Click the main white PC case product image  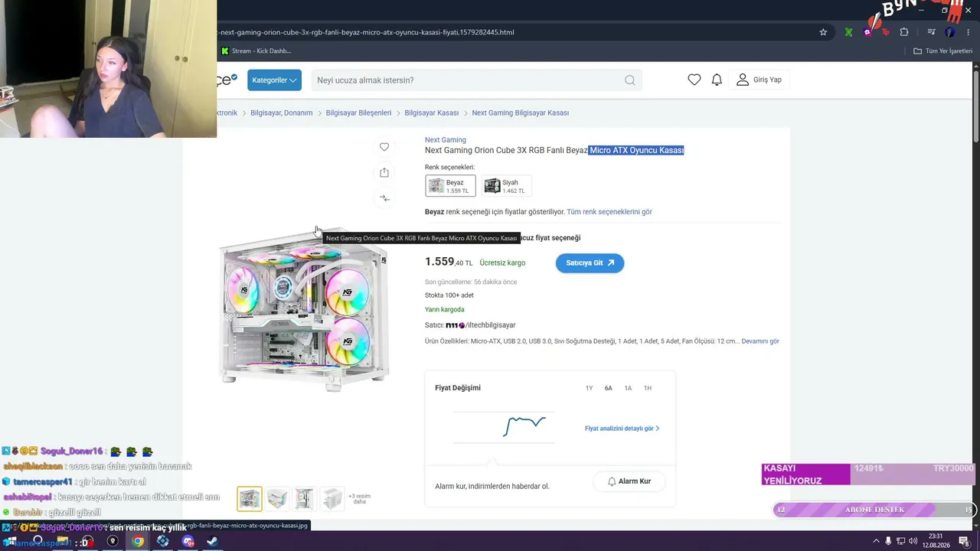click(305, 308)
